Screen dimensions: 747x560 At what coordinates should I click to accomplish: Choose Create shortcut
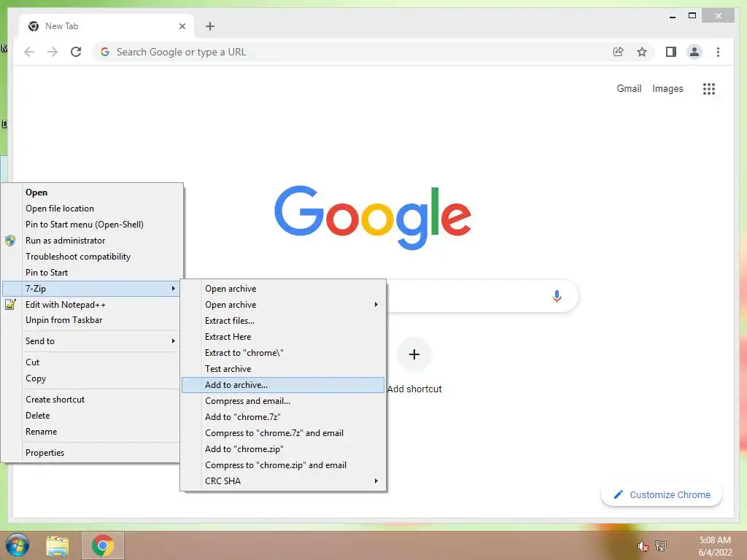pos(91,399)
